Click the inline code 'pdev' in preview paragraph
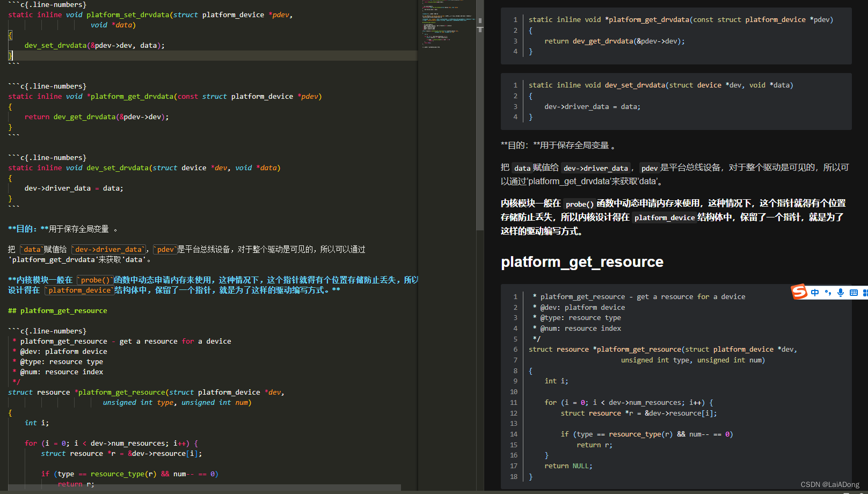 coord(650,168)
